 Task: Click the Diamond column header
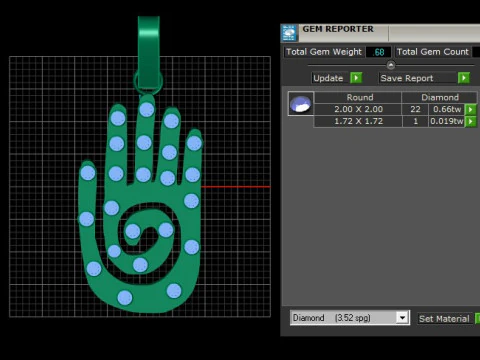click(440, 97)
